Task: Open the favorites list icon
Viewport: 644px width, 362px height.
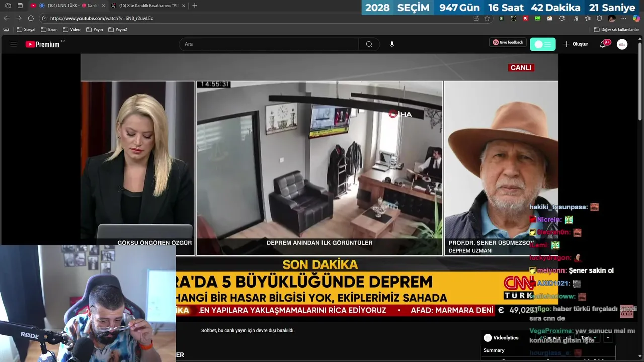Action: click(587, 18)
